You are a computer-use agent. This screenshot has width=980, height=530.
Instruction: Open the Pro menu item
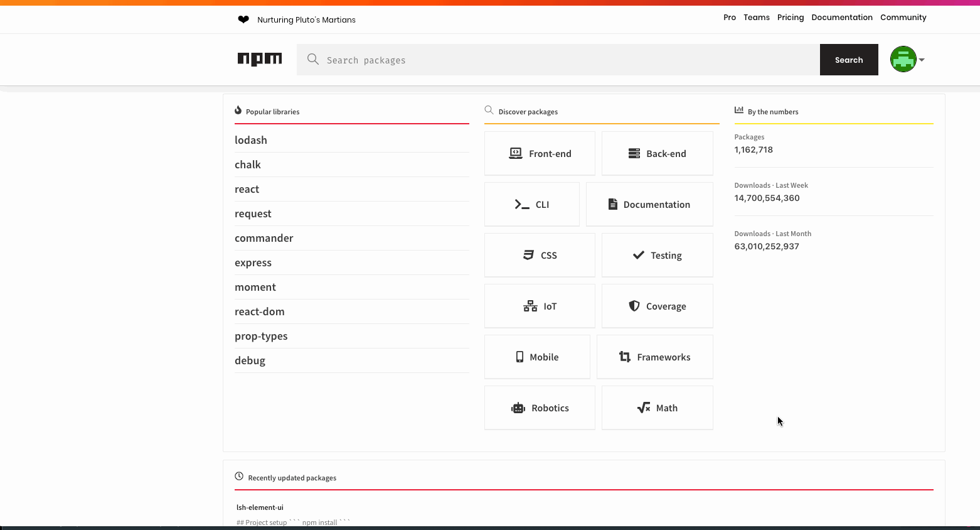pyautogui.click(x=730, y=18)
